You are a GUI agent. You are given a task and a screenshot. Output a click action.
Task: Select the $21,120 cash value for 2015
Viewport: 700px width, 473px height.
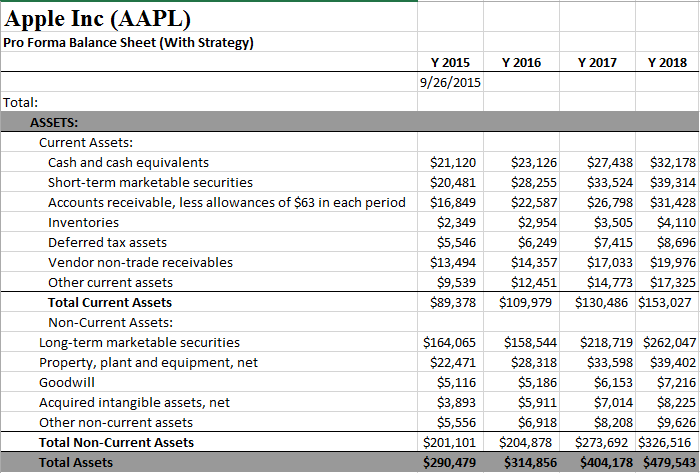[452, 162]
